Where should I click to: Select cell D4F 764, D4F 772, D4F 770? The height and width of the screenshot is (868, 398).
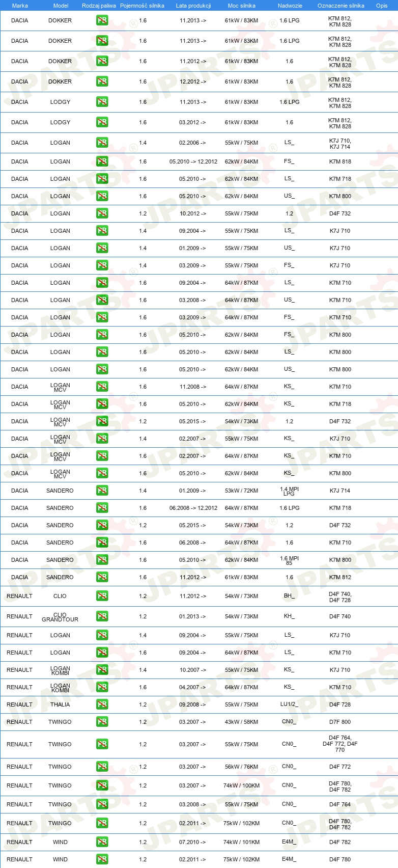tap(340, 744)
